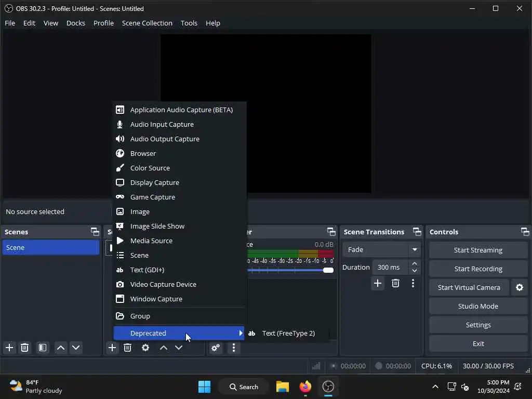
Task: Open advanced audio properties gears icon
Action: 216,348
